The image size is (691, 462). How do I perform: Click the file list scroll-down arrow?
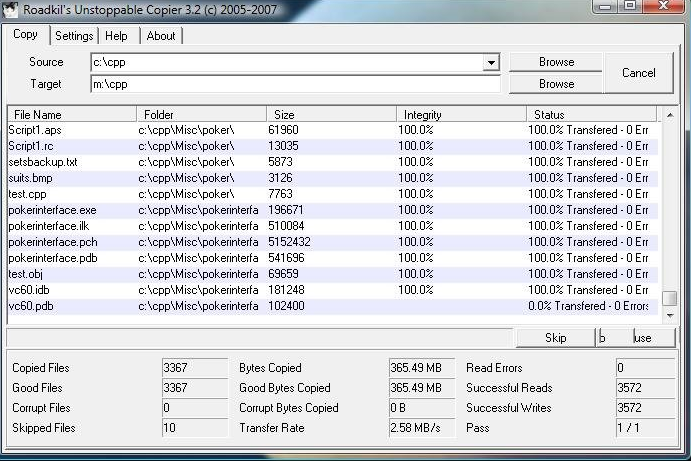click(670, 315)
